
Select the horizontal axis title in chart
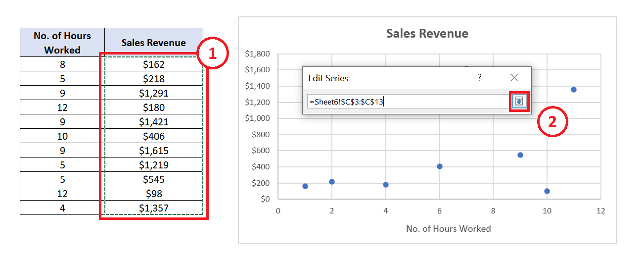point(448,229)
